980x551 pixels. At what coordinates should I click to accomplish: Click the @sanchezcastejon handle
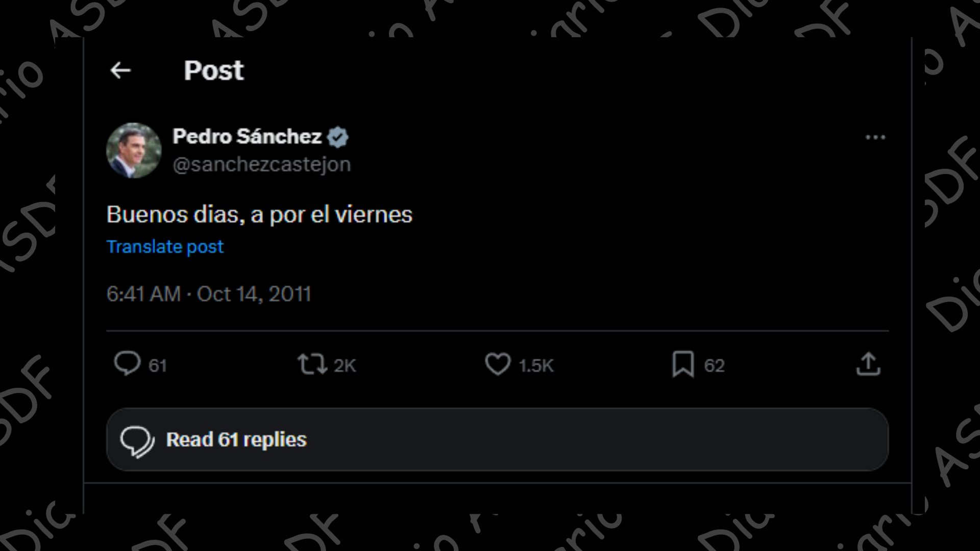[x=262, y=165]
